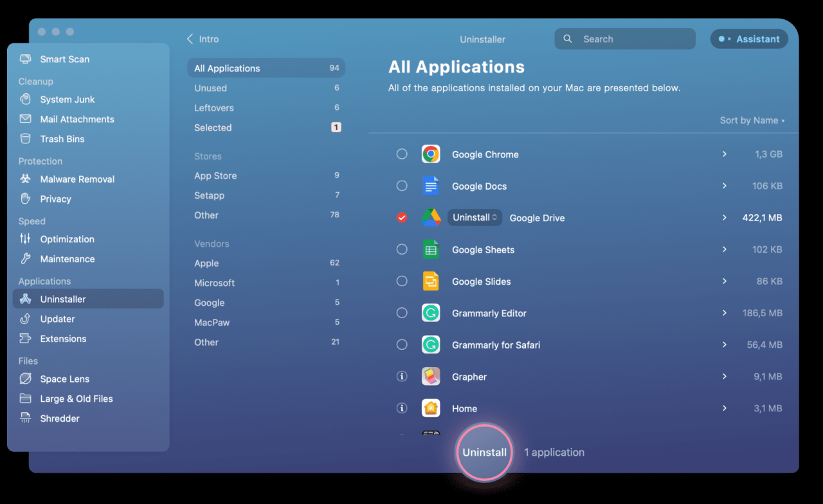
Task: Click the "1 application" label
Action: click(x=554, y=453)
